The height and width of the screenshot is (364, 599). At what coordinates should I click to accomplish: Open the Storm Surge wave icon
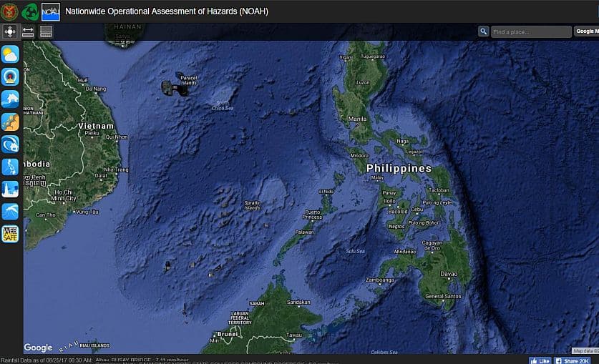pos(10,144)
